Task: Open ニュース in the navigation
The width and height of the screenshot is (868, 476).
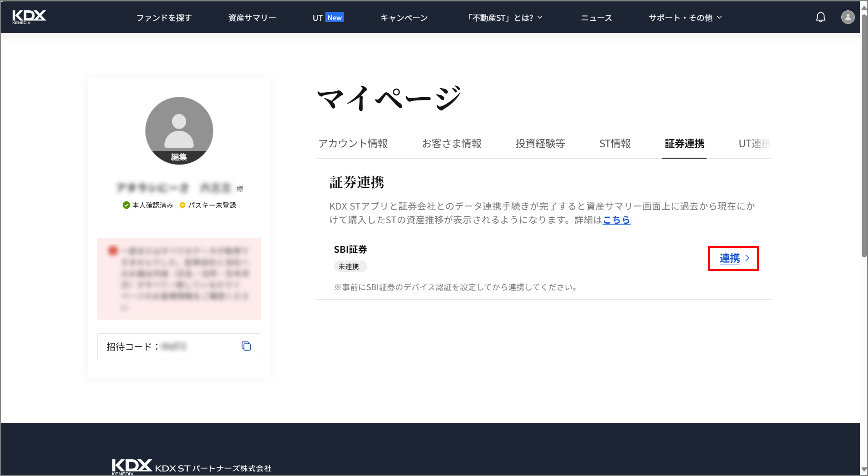Action: click(596, 18)
